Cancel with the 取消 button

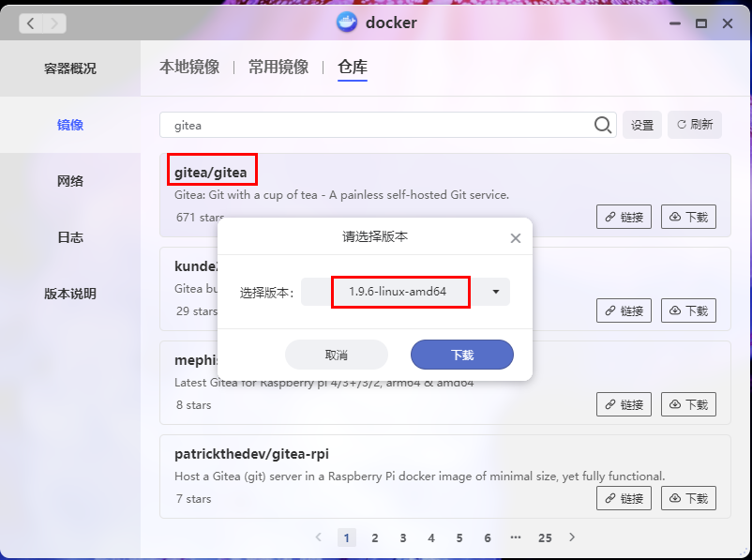pos(337,355)
